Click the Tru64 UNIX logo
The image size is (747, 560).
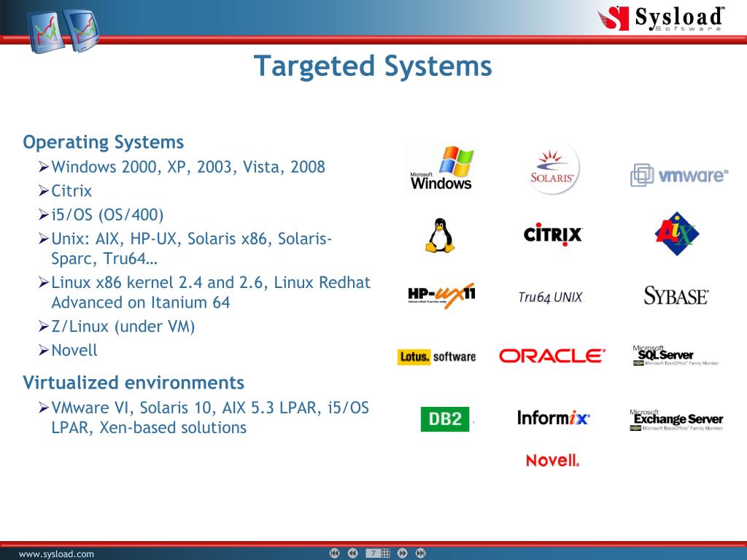click(x=551, y=297)
